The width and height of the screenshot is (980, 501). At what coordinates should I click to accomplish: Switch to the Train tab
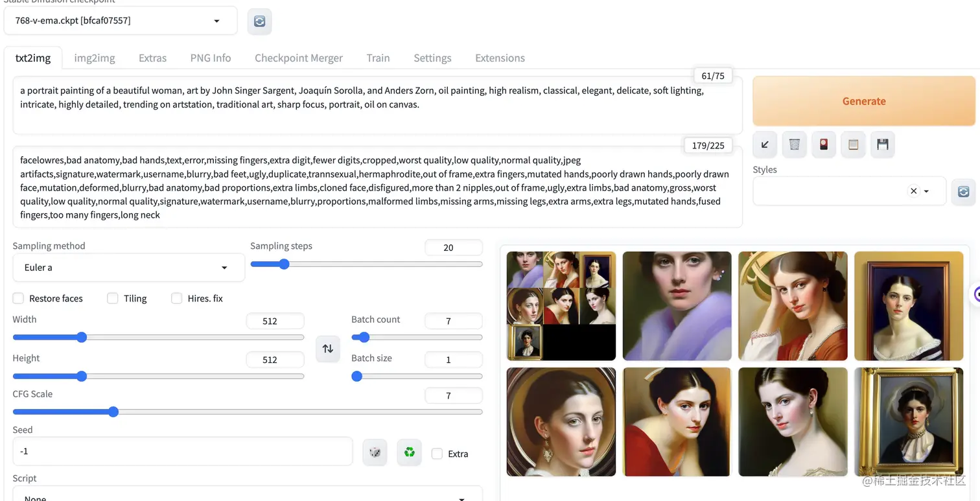[378, 58]
